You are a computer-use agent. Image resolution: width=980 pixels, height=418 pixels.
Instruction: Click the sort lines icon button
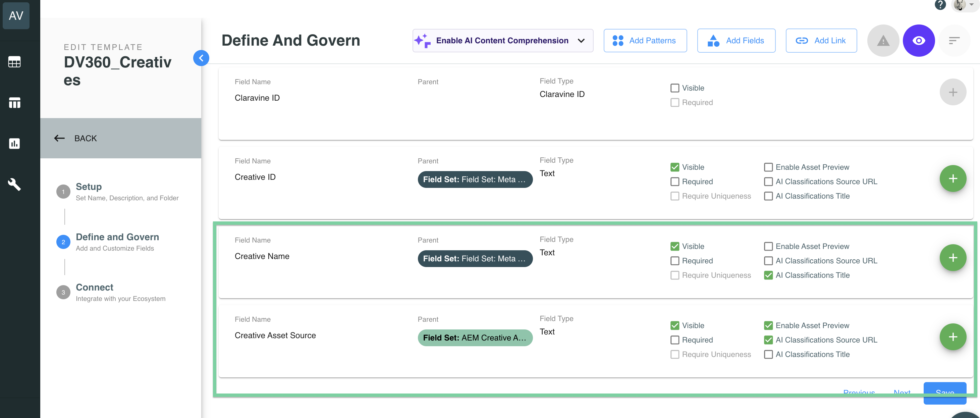pos(954,41)
